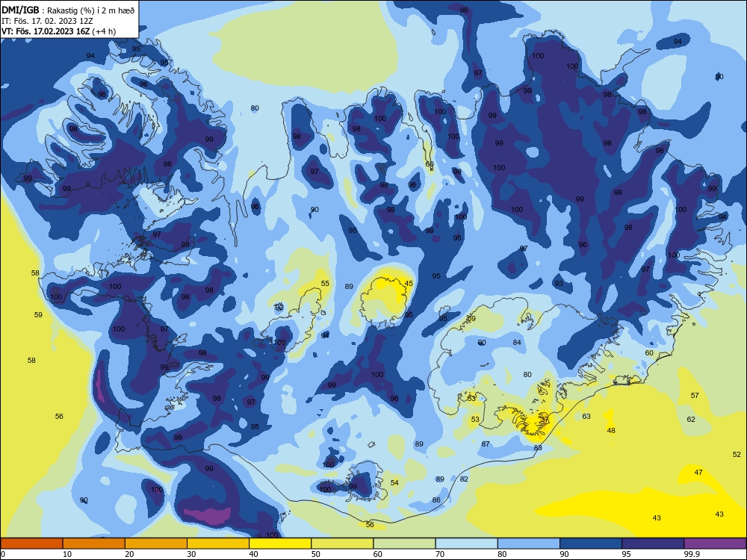747x560 pixels.
Task: Select the purple legend swatch above 99.9
Action: click(x=715, y=544)
